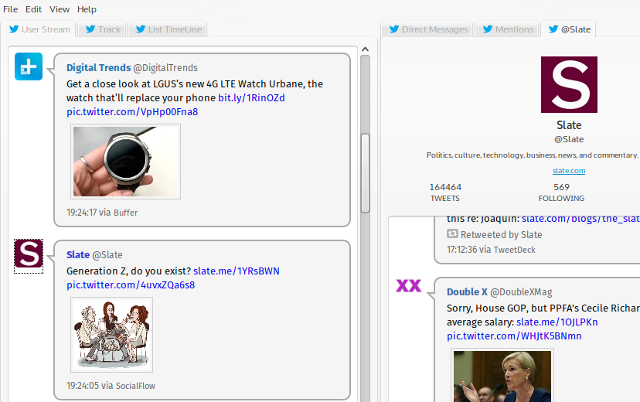640x402 pixels.
Task: Visit the slate.com profile link
Action: click(x=569, y=171)
